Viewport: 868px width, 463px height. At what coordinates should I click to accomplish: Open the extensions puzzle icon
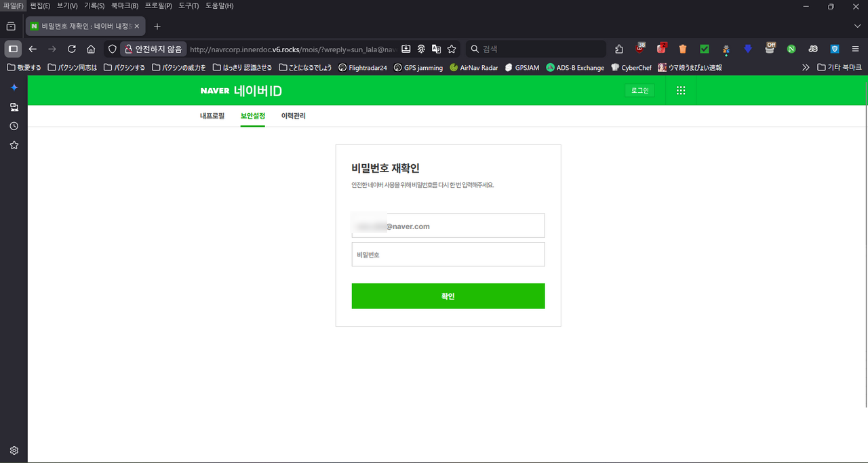pyautogui.click(x=619, y=49)
